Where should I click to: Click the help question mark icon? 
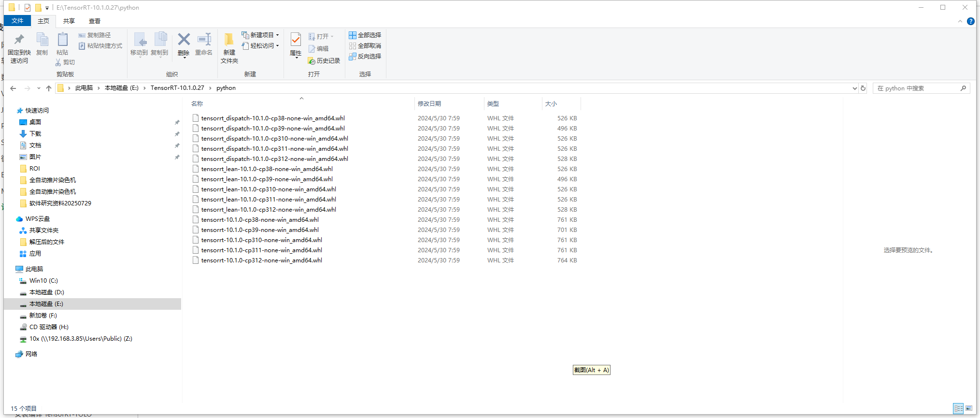(970, 21)
